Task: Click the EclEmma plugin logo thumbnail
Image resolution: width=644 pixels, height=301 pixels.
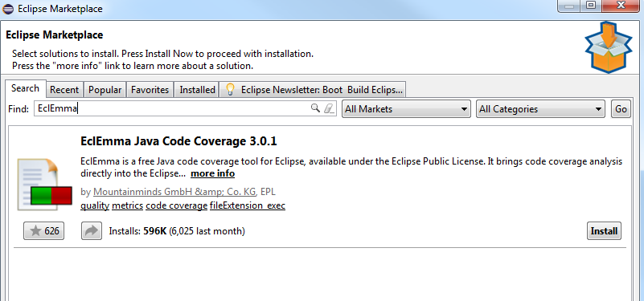Action: tap(44, 185)
